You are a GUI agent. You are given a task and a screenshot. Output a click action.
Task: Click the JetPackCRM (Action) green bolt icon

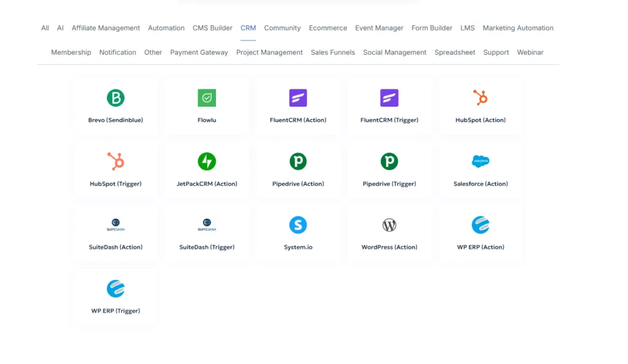tap(207, 162)
